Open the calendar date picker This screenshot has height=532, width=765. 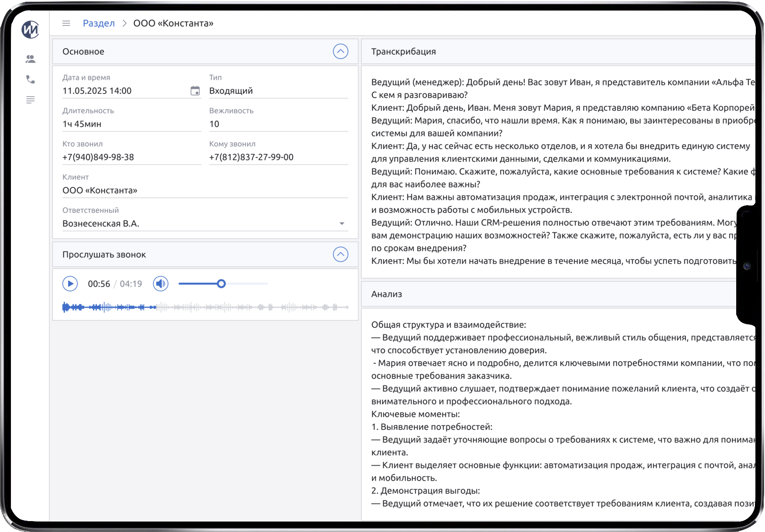[194, 91]
